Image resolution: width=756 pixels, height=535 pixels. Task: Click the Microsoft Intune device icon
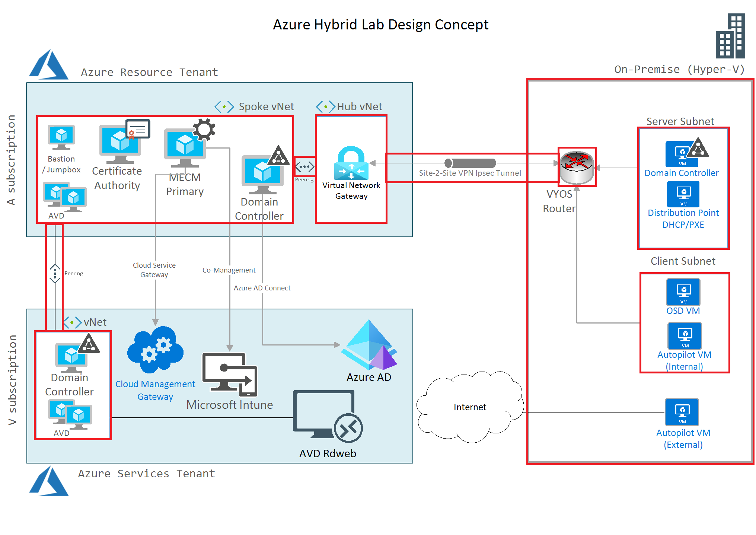tap(230, 374)
